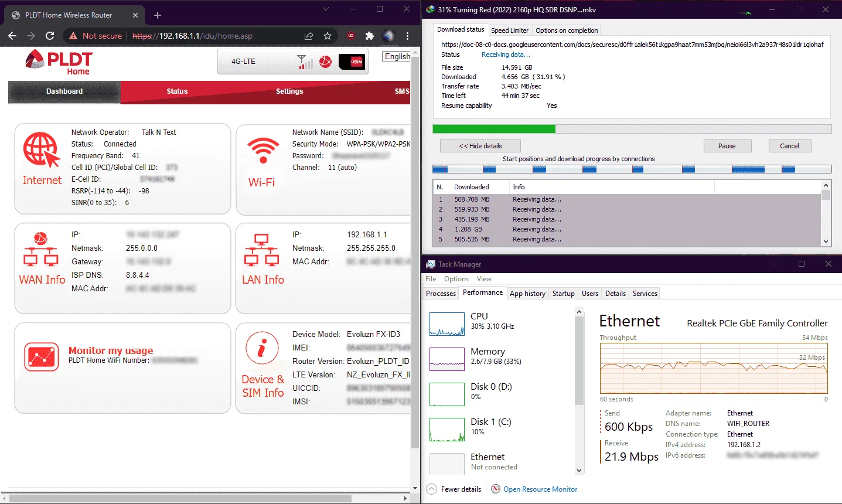The image size is (842, 504).
Task: Bookmark this page with the star icon
Action: (x=328, y=36)
